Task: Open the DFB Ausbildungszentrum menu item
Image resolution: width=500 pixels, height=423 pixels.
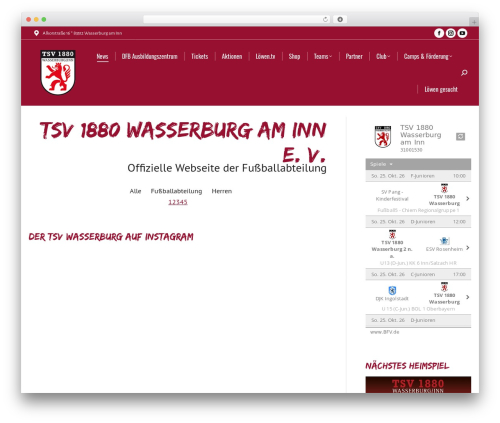Action: pyautogui.click(x=150, y=56)
